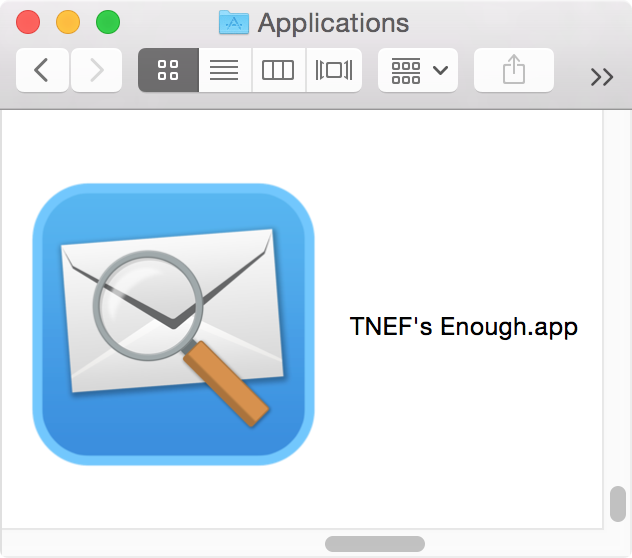This screenshot has width=632, height=558.
Task: Click the horizontal scrollbar thumb
Action: point(375,544)
